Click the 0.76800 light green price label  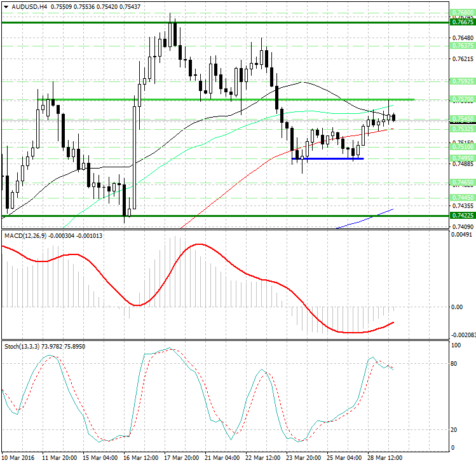tap(462, 13)
